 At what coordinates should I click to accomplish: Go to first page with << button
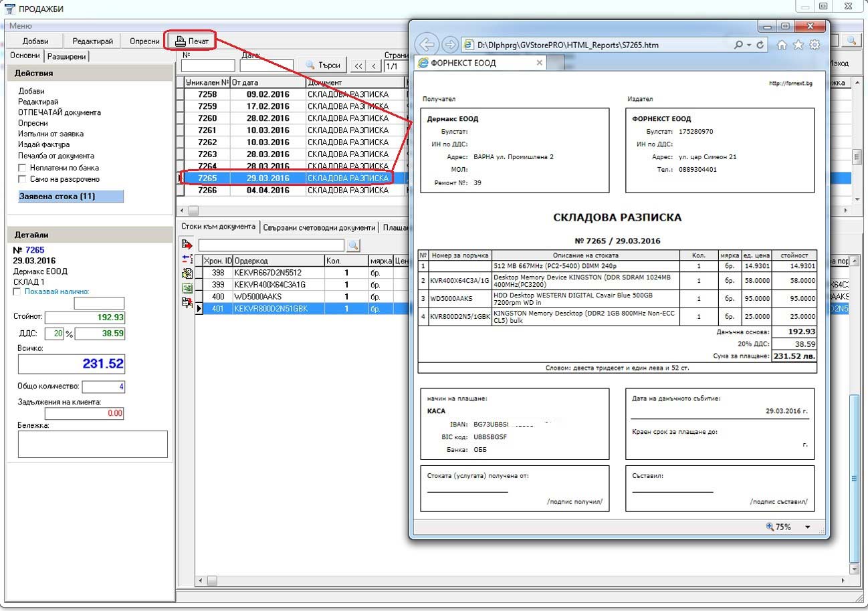[358, 66]
